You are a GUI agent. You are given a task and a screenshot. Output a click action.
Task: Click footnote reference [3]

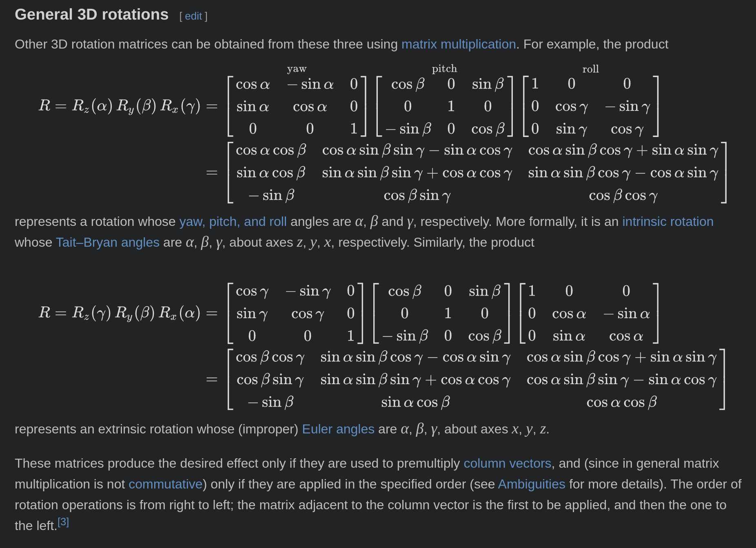pos(63,522)
